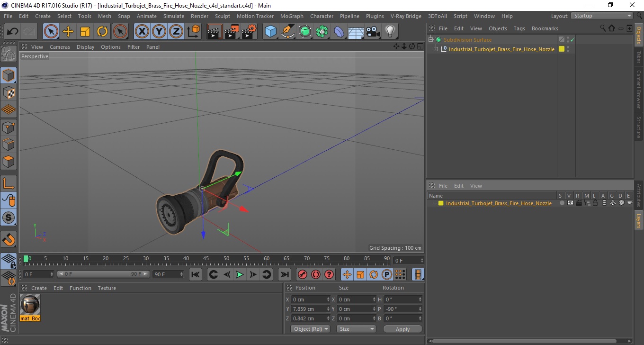Toggle Viewport Solo S icon
Screen dimensions: 644x345
(9, 218)
